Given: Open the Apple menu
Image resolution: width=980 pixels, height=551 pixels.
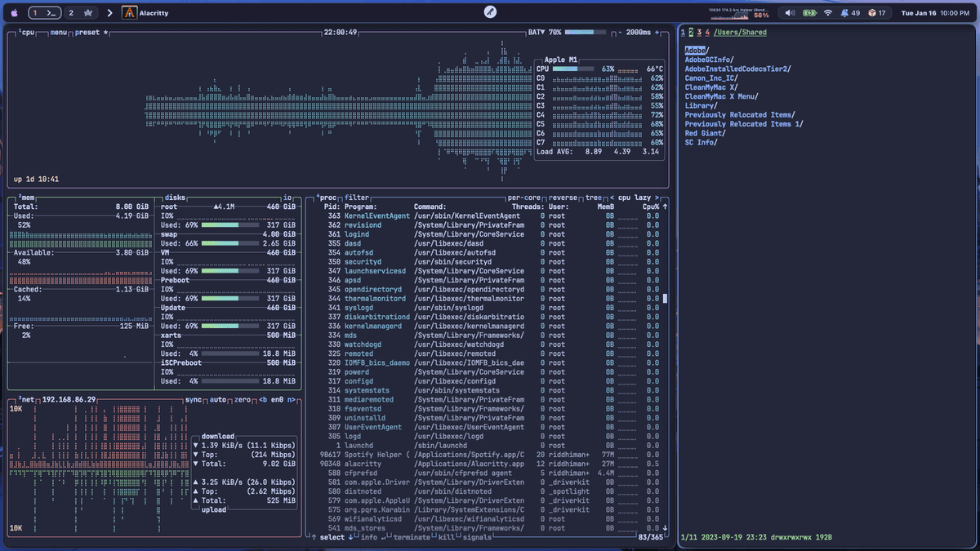Looking at the screenshot, I should coord(14,13).
